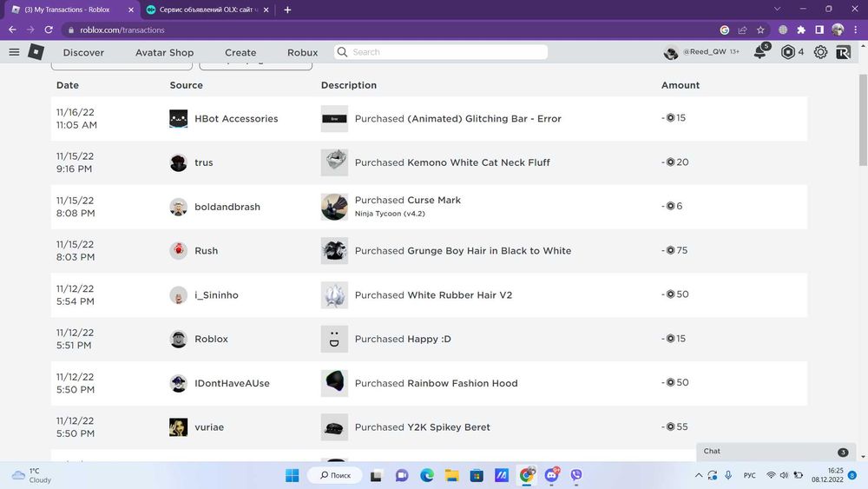The width and height of the screenshot is (868, 489).
Task: Click the page vertical scrollbar thumb
Action: [863, 119]
